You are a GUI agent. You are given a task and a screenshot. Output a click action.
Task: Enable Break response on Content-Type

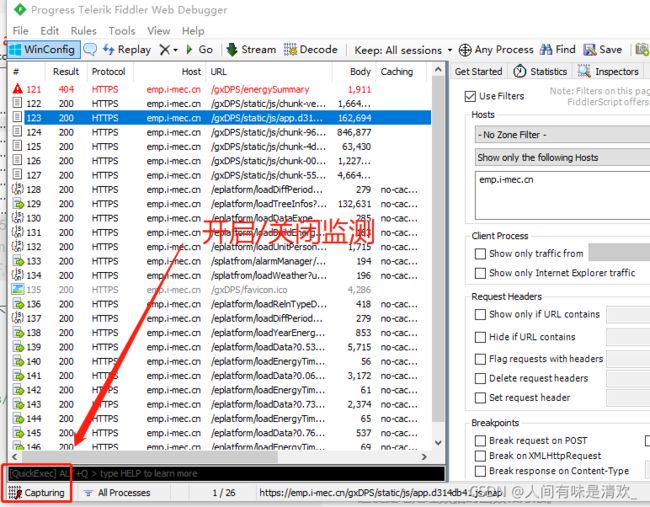480,471
